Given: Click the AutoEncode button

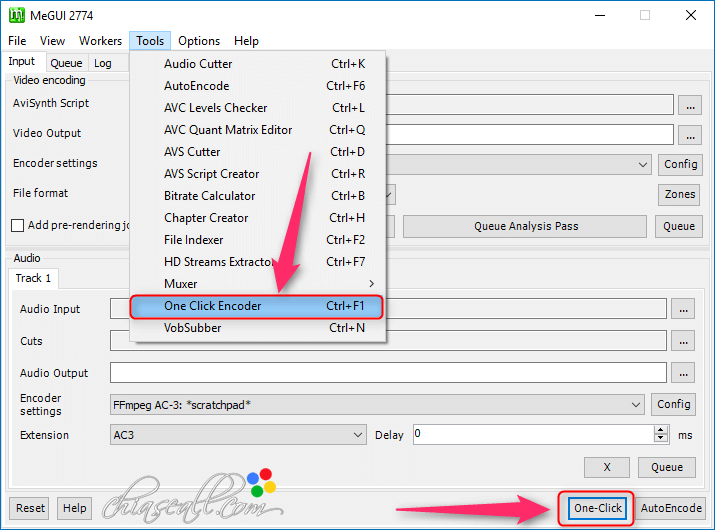Looking at the screenshot, I should click(670, 508).
